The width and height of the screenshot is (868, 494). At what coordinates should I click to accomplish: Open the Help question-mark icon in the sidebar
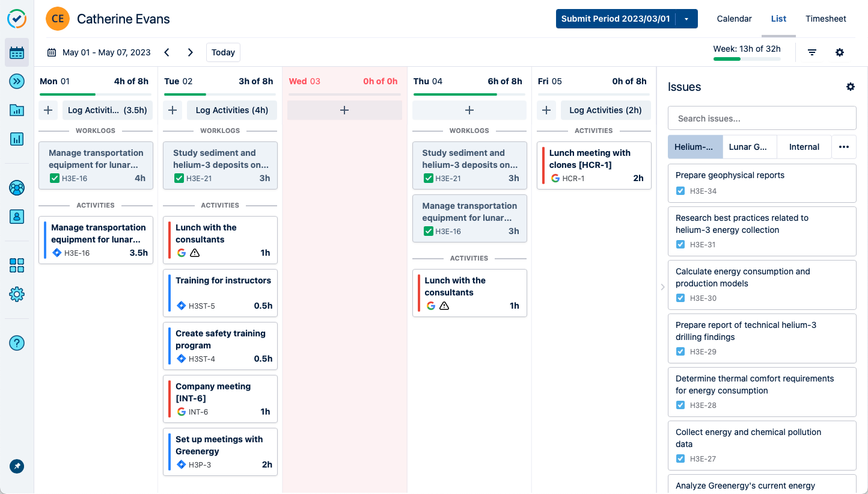tap(17, 343)
